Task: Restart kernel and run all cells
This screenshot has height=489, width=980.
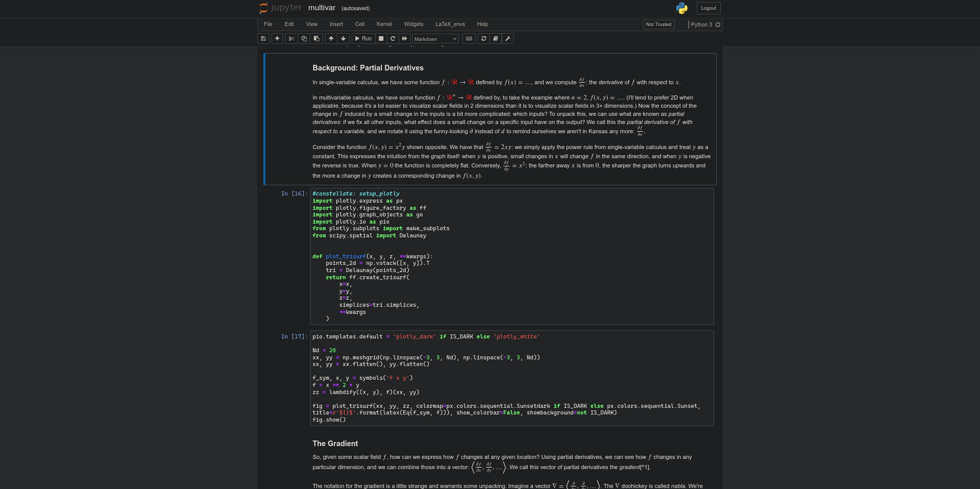Action: click(x=405, y=39)
